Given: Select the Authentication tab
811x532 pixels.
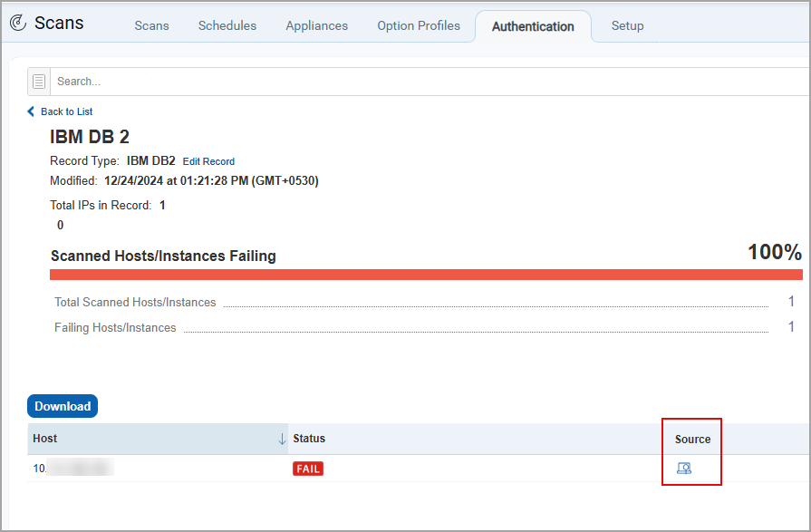Looking at the screenshot, I should (x=533, y=26).
